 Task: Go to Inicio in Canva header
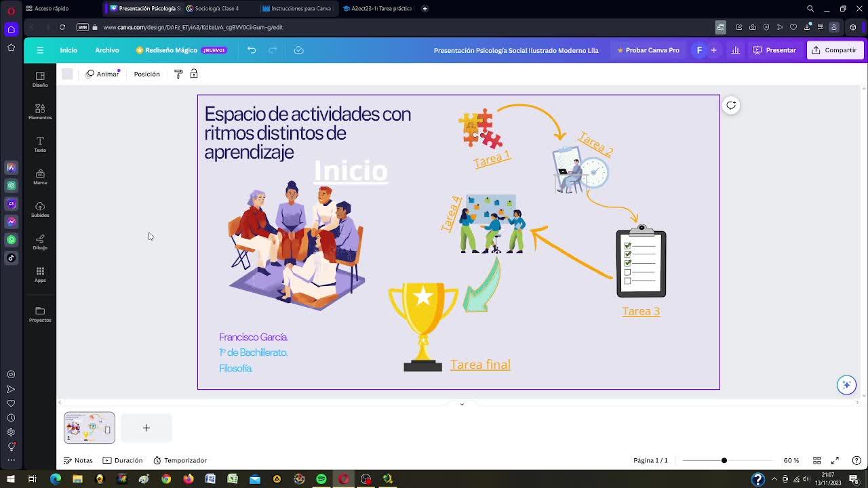(x=68, y=50)
